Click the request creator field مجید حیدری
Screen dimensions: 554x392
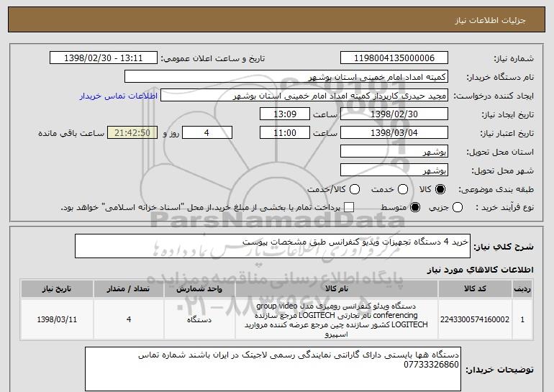coord(304,96)
